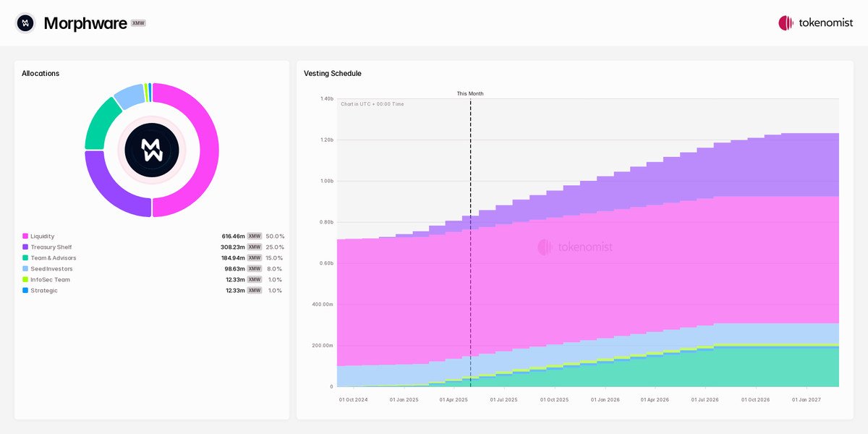The height and width of the screenshot is (434, 868).
Task: Click the Vesting Schedule panel title
Action: coord(333,74)
